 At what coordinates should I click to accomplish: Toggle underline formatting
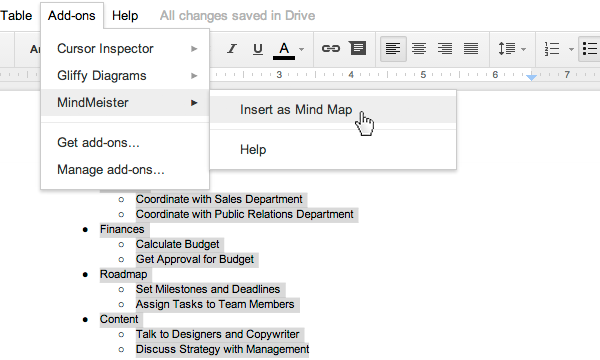point(258,49)
